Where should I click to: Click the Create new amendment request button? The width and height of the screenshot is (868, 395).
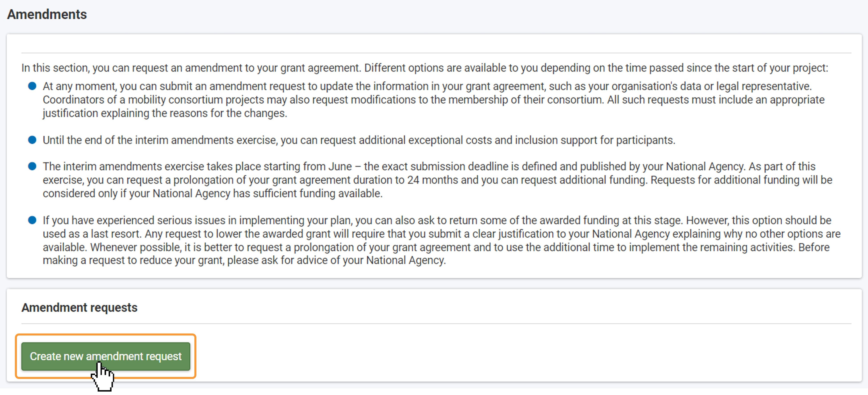[106, 356]
